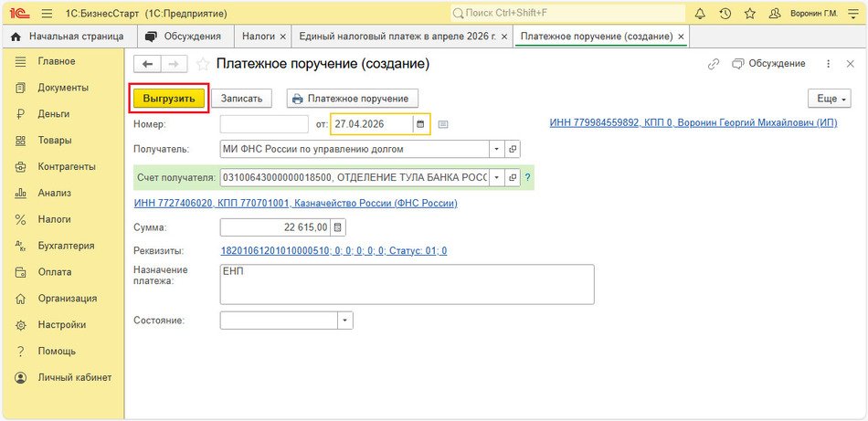Screen dimensions: 868x421
Task: Open the Документы sidebar section
Action: tap(62, 88)
